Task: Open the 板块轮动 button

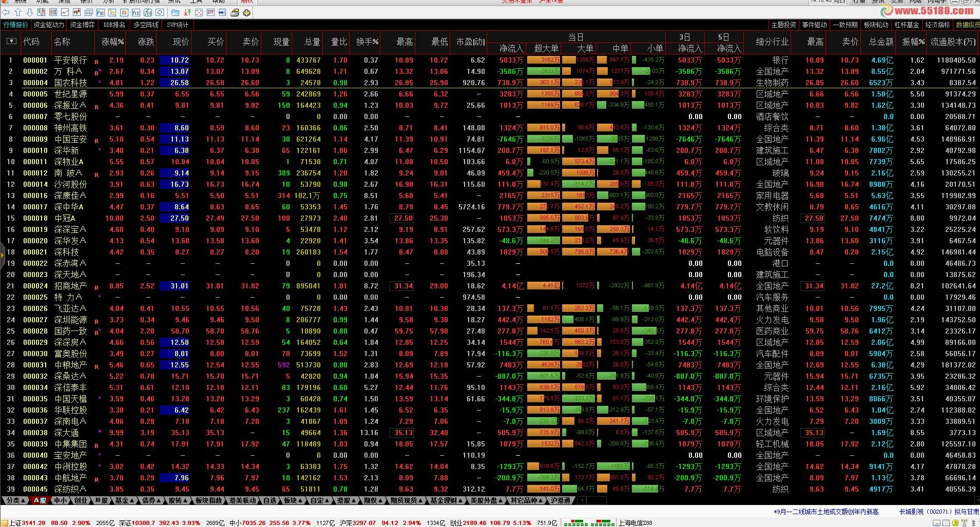Action: point(876,25)
